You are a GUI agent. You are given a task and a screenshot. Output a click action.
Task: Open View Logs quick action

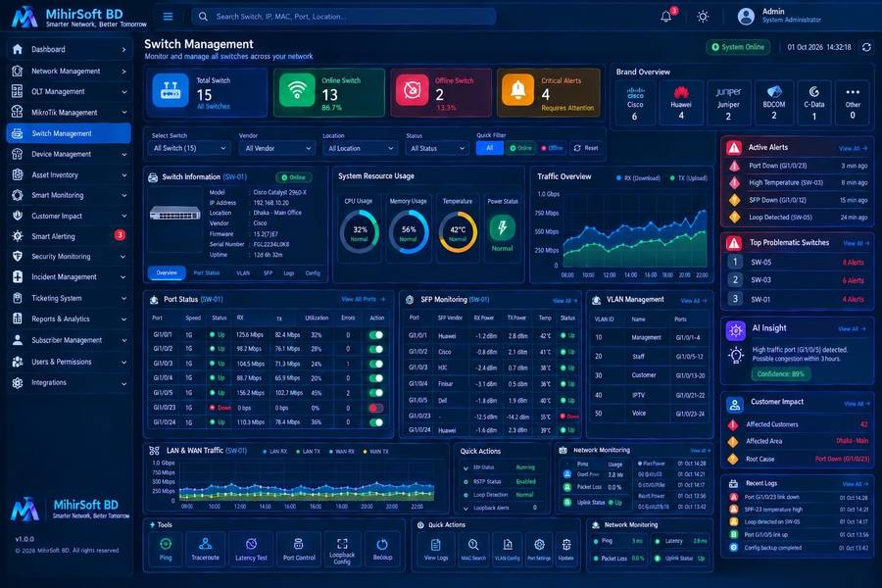(436, 549)
